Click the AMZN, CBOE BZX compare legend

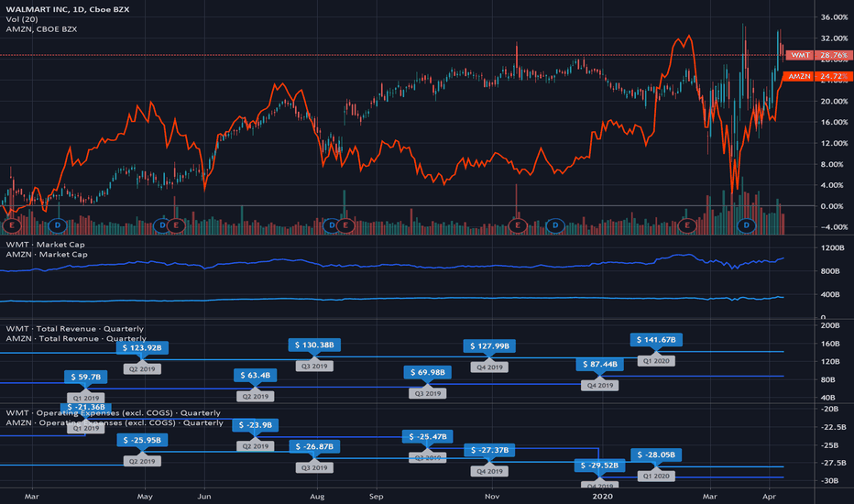pyautogui.click(x=41, y=29)
